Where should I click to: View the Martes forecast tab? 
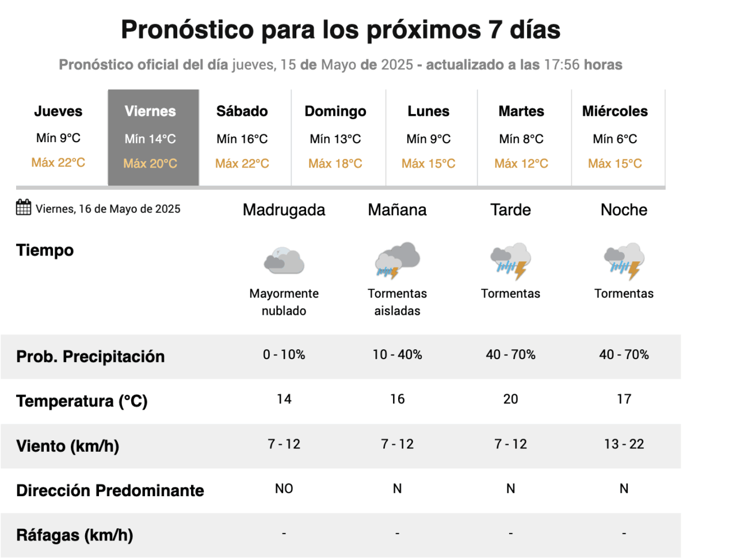(x=521, y=137)
